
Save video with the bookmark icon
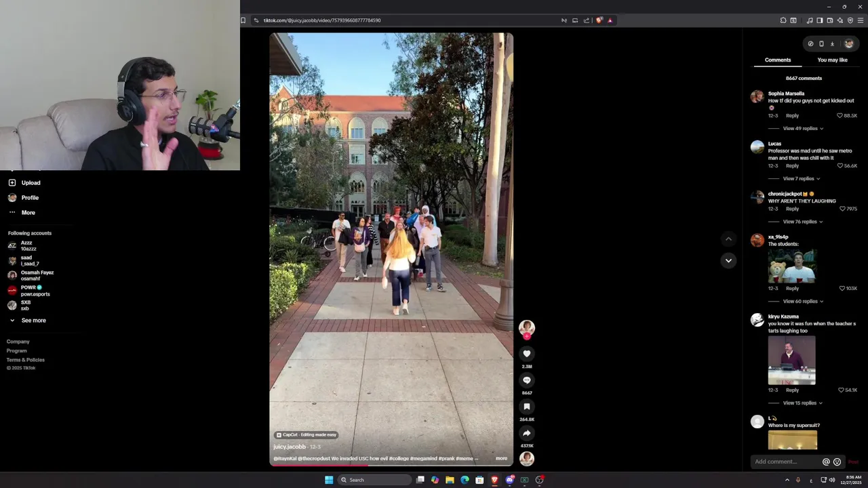click(x=527, y=407)
